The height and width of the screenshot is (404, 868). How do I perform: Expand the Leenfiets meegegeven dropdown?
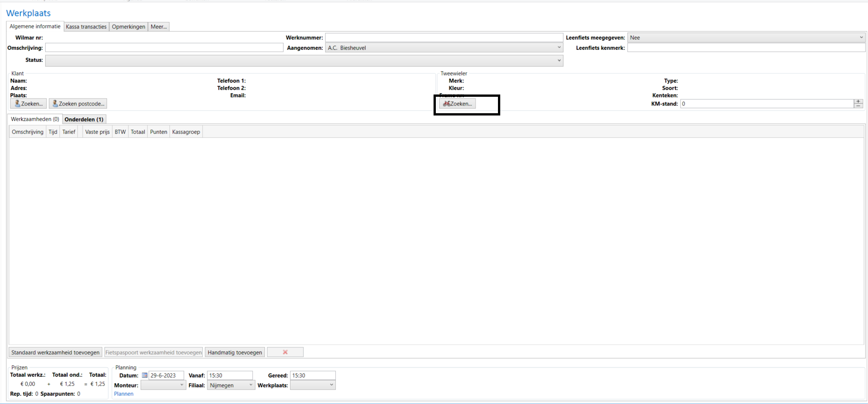861,37
